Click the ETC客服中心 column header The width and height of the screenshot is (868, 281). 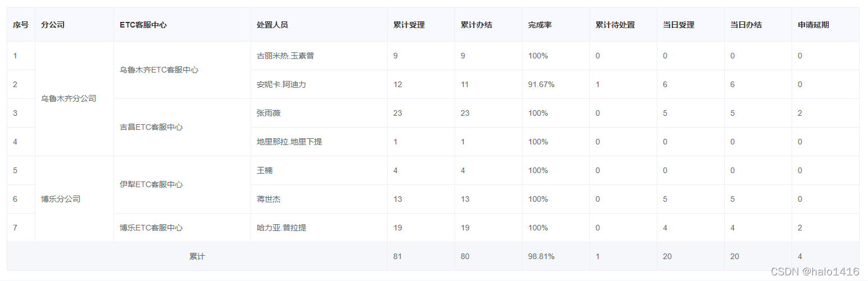[182, 25]
